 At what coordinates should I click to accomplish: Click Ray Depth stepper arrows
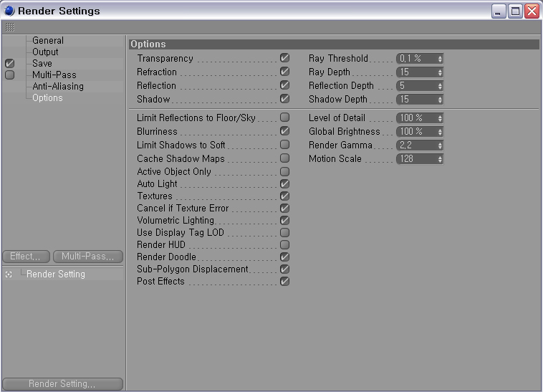click(x=440, y=72)
